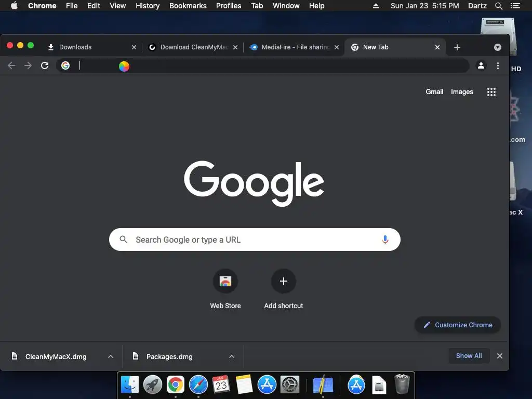Reload the current page
Viewport: 532px width, 399px height.
coord(45,65)
